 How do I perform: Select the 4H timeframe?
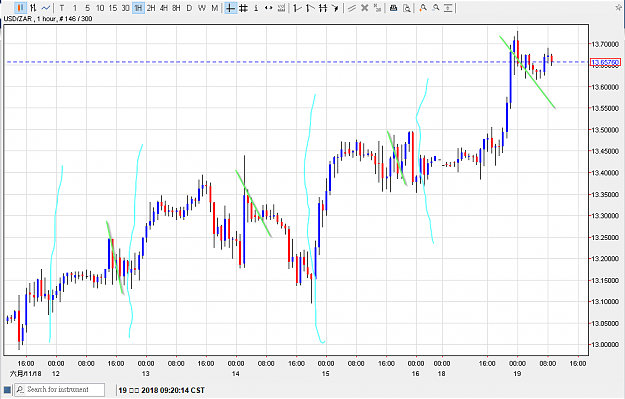point(164,8)
